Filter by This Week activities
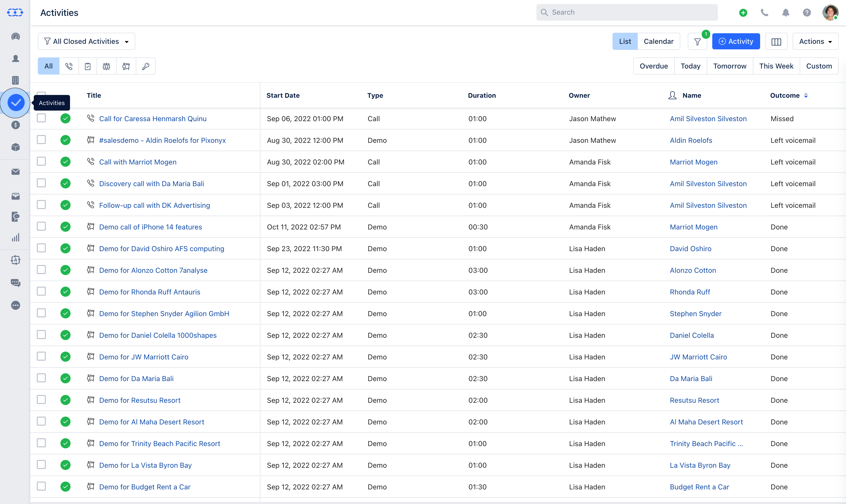The width and height of the screenshot is (846, 504). pyautogui.click(x=776, y=66)
